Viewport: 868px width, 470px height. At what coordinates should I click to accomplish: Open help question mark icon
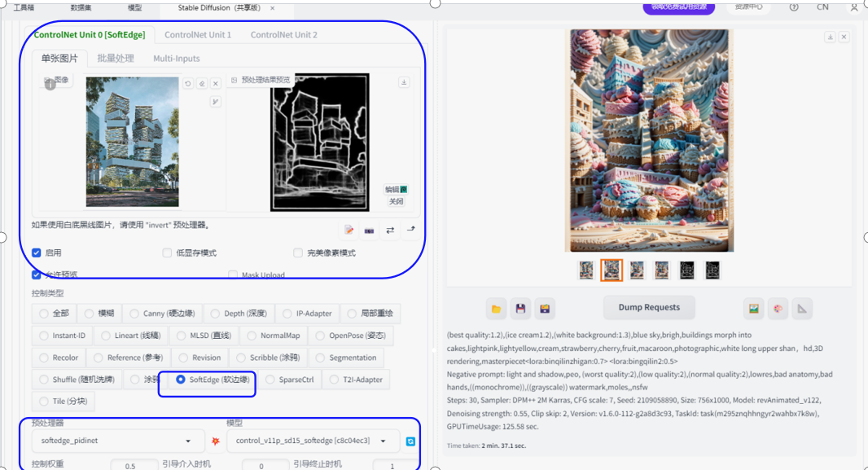tap(794, 7)
